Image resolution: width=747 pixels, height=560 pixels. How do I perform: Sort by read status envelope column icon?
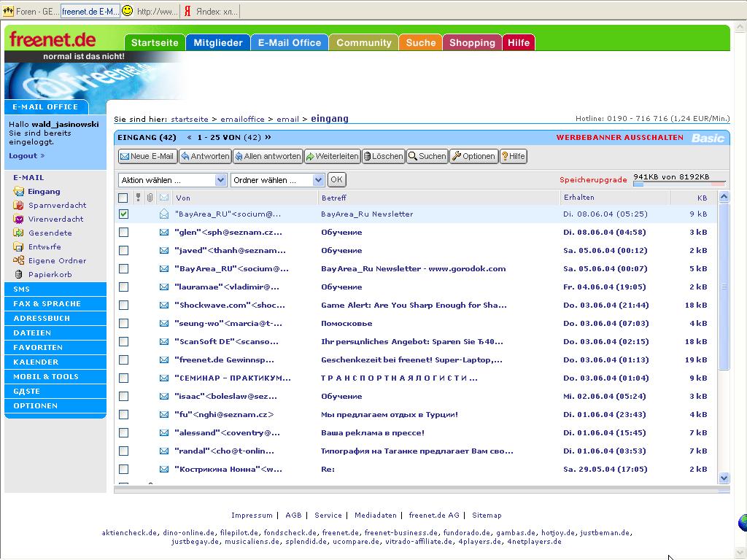pyautogui.click(x=164, y=197)
